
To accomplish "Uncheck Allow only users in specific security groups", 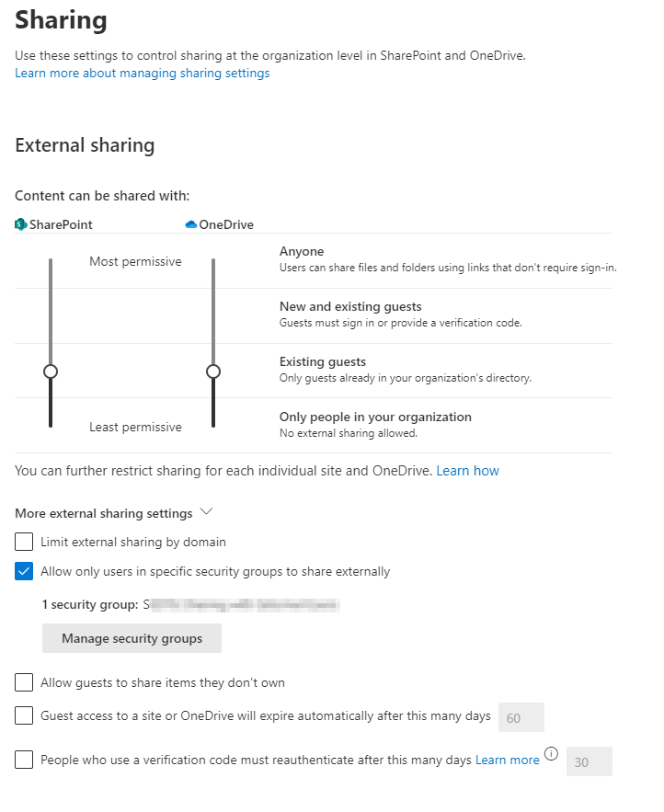I will (x=24, y=571).
